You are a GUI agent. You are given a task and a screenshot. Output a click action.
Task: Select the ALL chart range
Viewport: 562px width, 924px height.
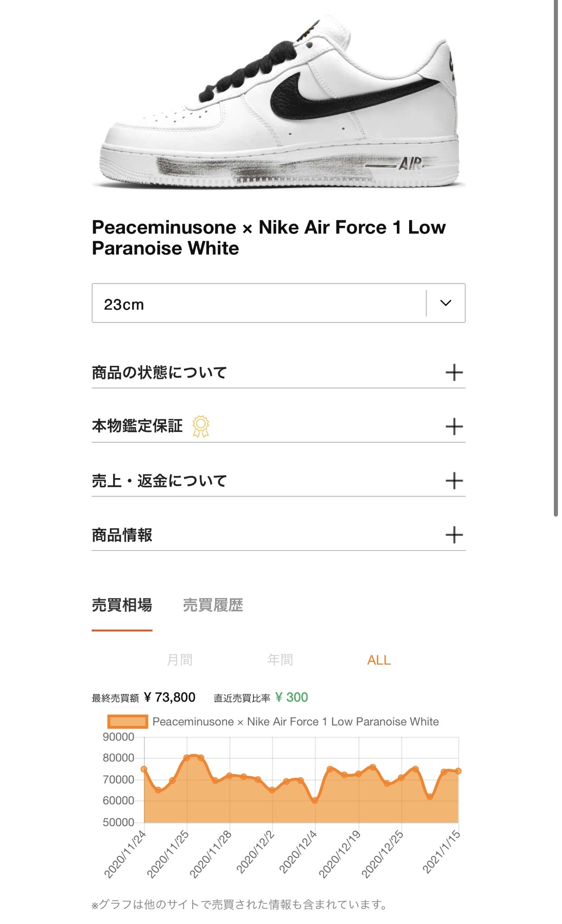click(379, 660)
